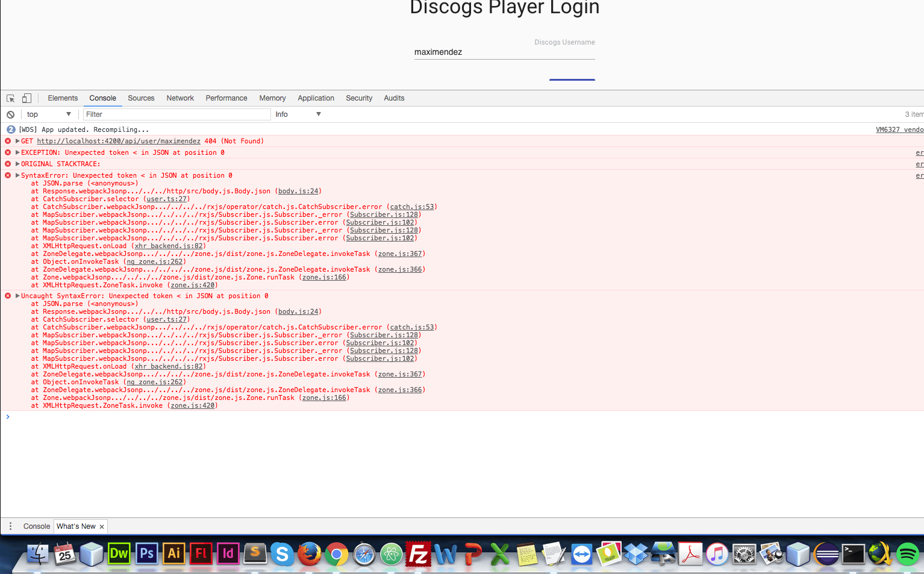Switch to the Audits tab

coord(394,98)
